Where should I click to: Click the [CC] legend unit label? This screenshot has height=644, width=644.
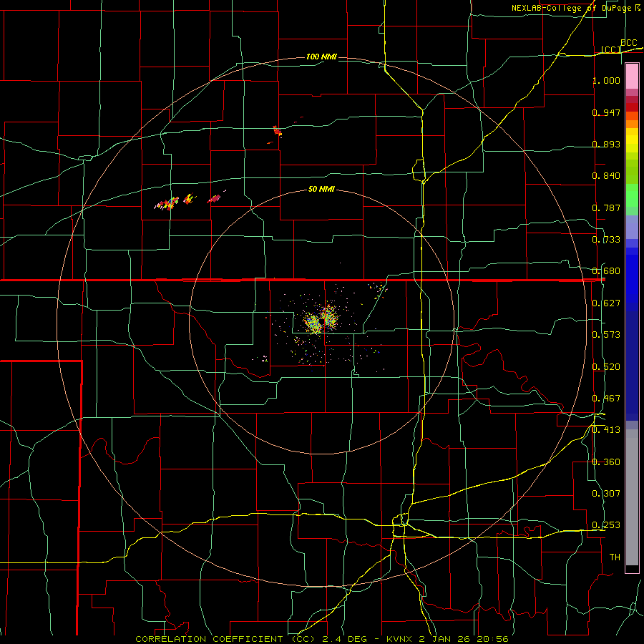611,49
